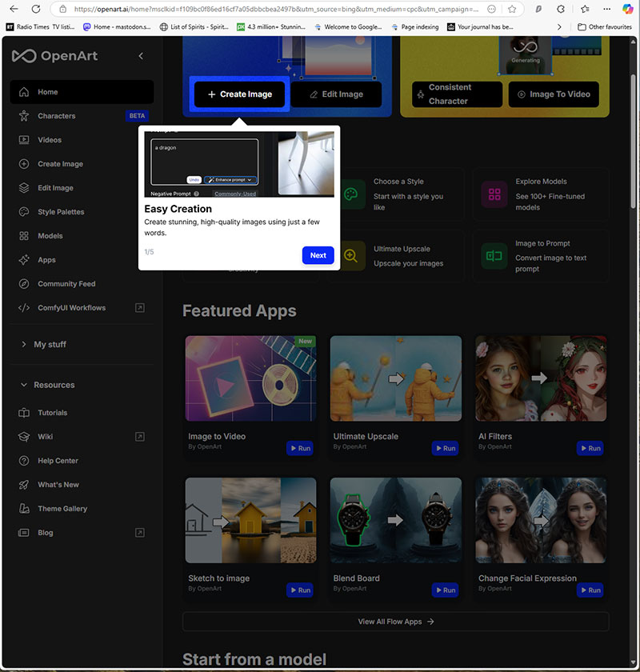Select the Apps sparkle icon in sidebar

22,259
